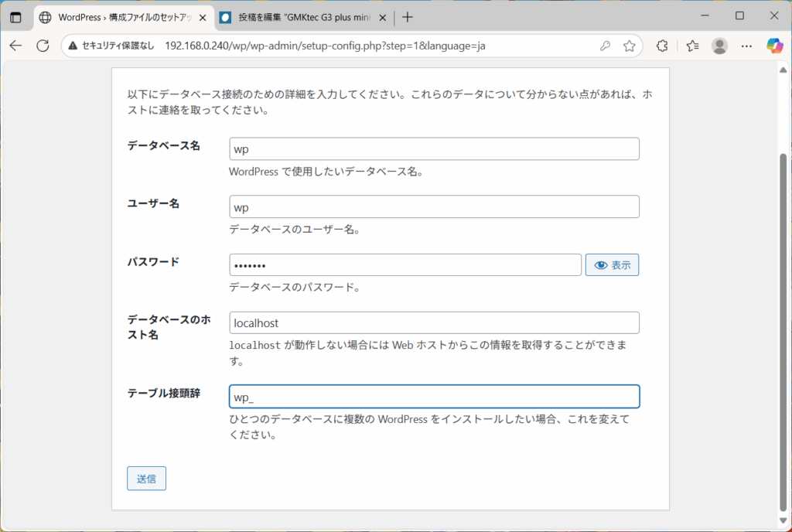
Task: Open the user profile icon
Action: (719, 46)
